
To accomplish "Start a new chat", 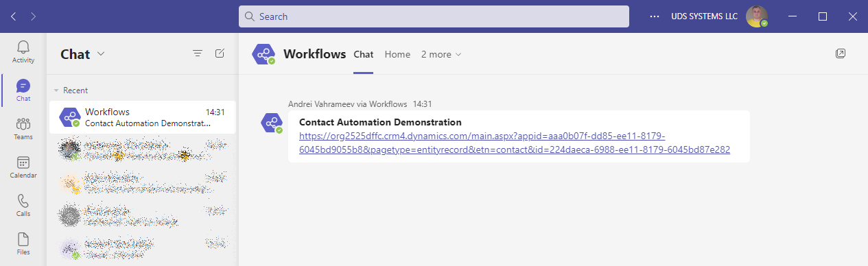I will click(x=220, y=53).
